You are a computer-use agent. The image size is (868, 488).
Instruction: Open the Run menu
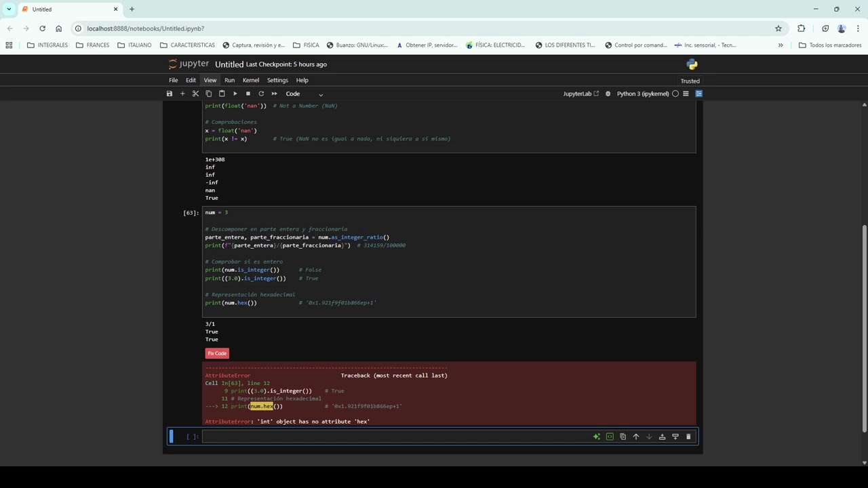[x=230, y=80]
